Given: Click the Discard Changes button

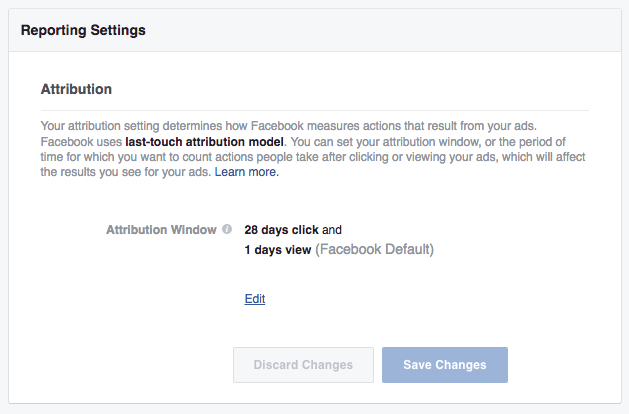Looking at the screenshot, I should click(303, 365).
